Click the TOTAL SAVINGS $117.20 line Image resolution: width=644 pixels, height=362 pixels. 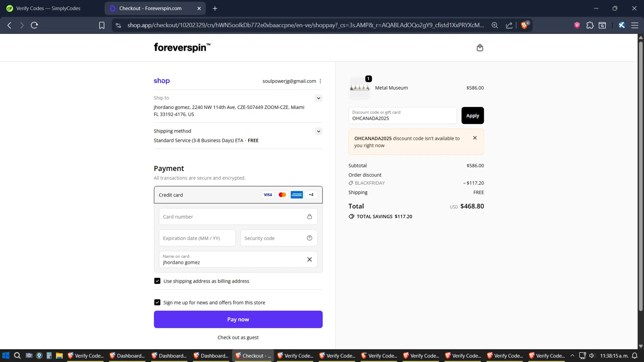(x=380, y=217)
